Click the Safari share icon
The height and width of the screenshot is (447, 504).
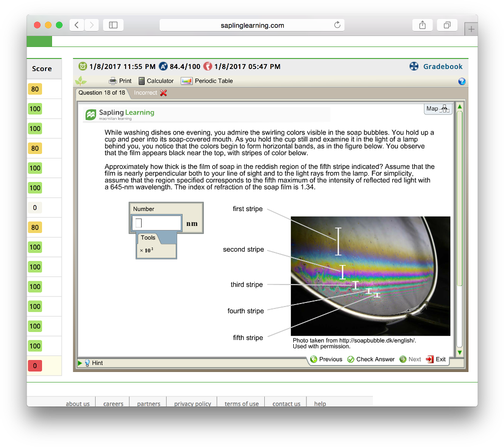[x=422, y=25]
